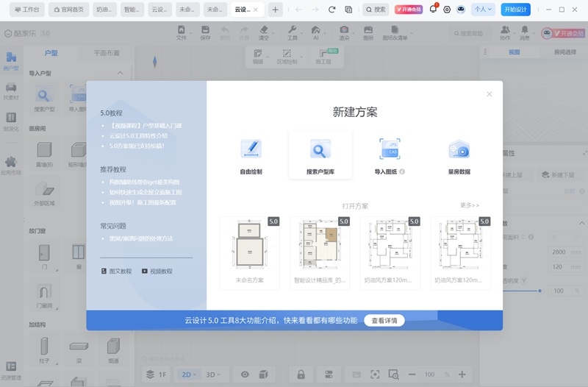Open the 图纸&清单 toolbar icon
The image size is (588, 387).
[395, 32]
